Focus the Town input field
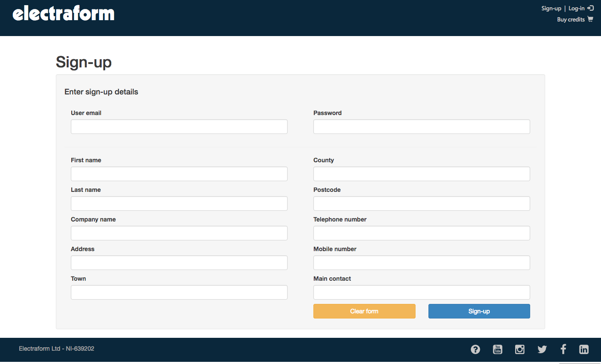The width and height of the screenshot is (601, 364). (179, 292)
